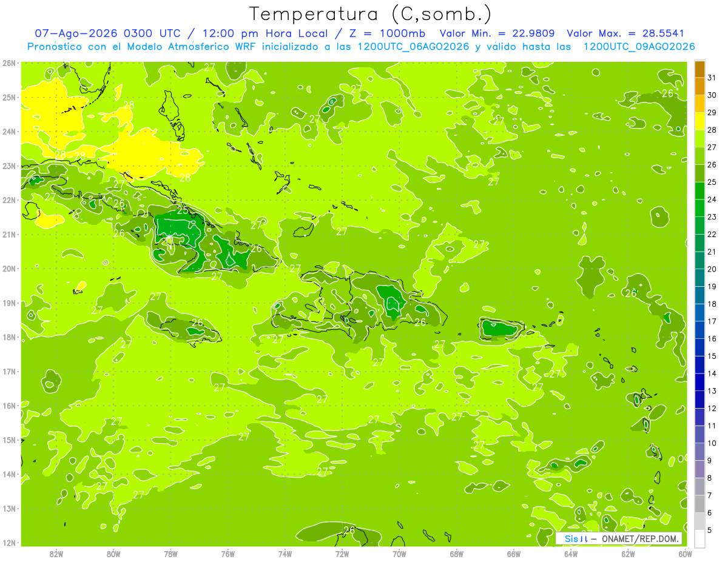728x562 pixels.
Task: Pick the yellow legend swatch between 28 and 29
Action: pyautogui.click(x=699, y=121)
